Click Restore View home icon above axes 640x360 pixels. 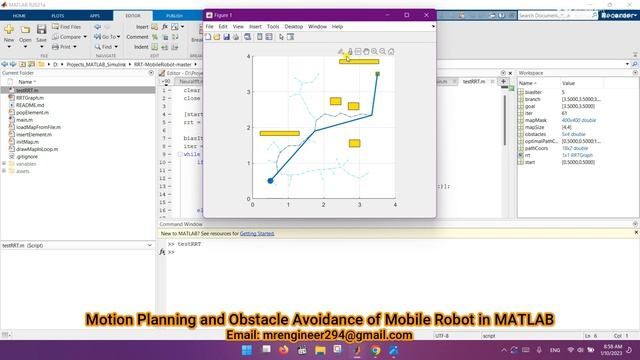pyautogui.click(x=391, y=51)
